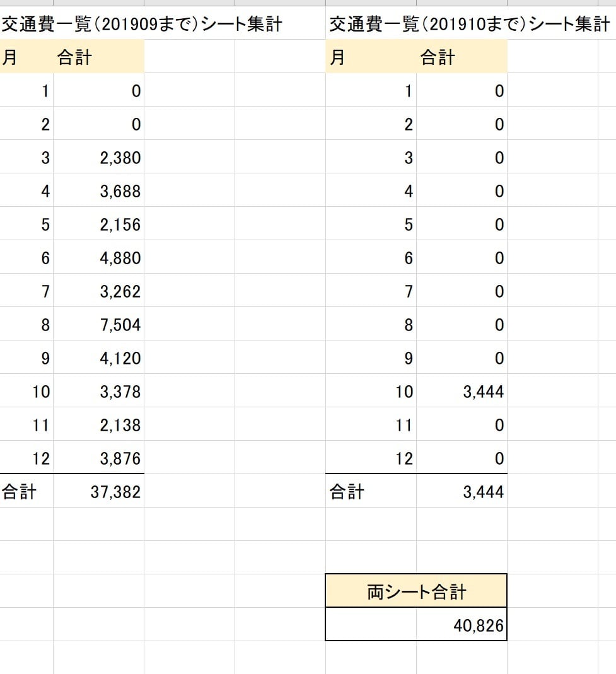The height and width of the screenshot is (674, 616).
Task: Select the cell with value 3,876
Action: point(98,458)
